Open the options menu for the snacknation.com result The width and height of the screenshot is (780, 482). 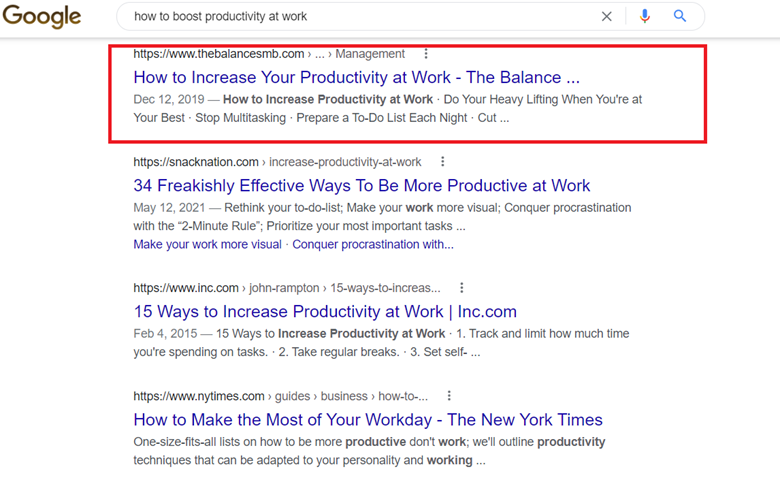pos(442,161)
